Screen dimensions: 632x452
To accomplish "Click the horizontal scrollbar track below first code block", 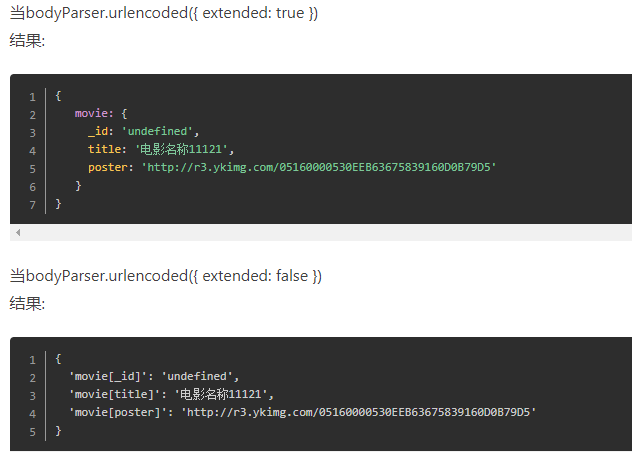I will (321, 232).
